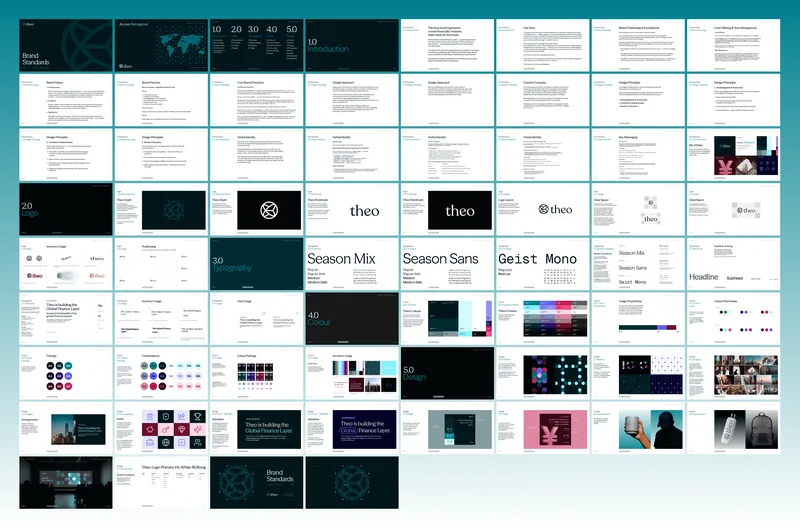This screenshot has height=528, width=800.
Task: Open the Combinations colour slide
Action: (x=161, y=373)
